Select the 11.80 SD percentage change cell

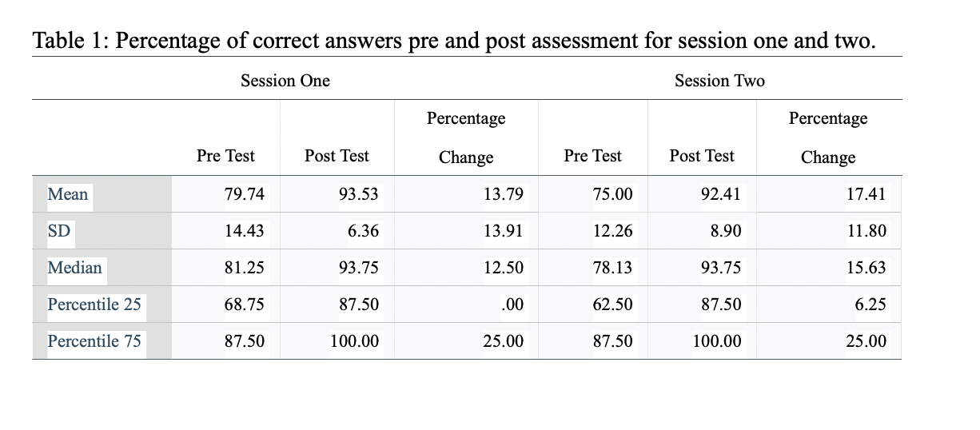[x=866, y=231]
